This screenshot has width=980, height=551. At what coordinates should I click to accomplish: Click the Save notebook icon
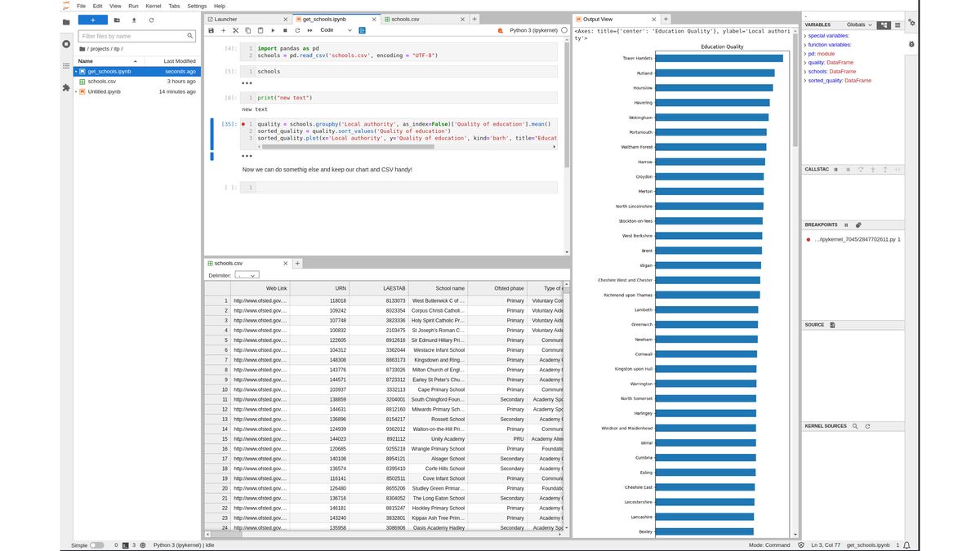pyautogui.click(x=212, y=30)
